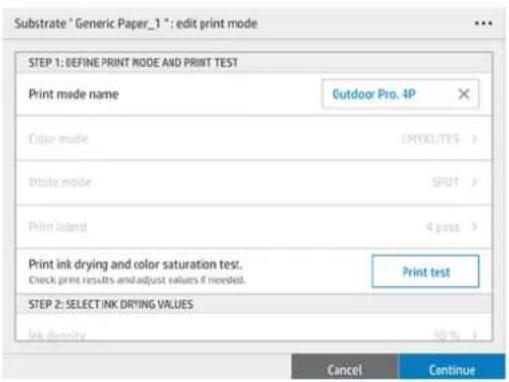
Task: Click the Step 2 select ink drying header
Action: coord(111,304)
